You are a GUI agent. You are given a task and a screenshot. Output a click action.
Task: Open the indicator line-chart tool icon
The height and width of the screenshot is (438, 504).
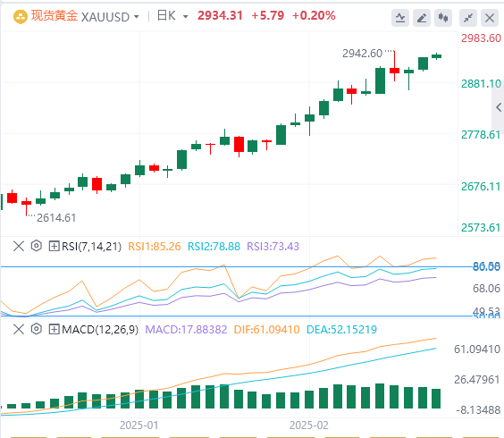pyautogui.click(x=400, y=17)
